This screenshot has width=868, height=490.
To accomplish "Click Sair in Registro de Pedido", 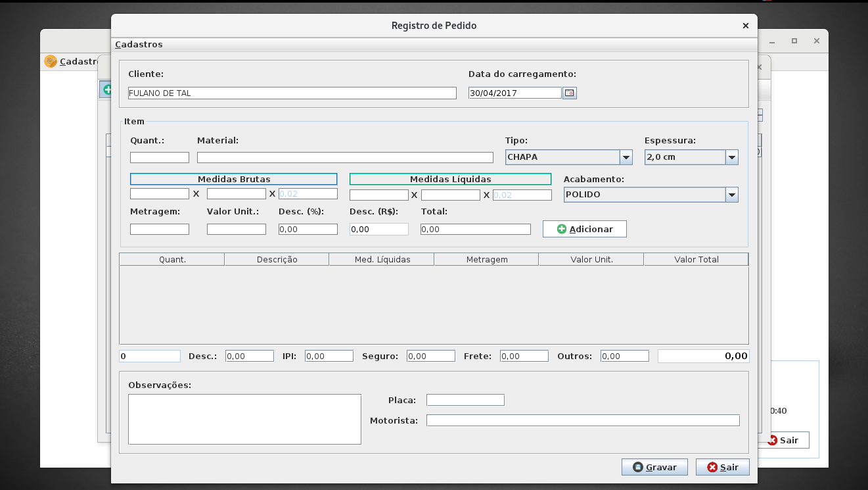I will [723, 467].
